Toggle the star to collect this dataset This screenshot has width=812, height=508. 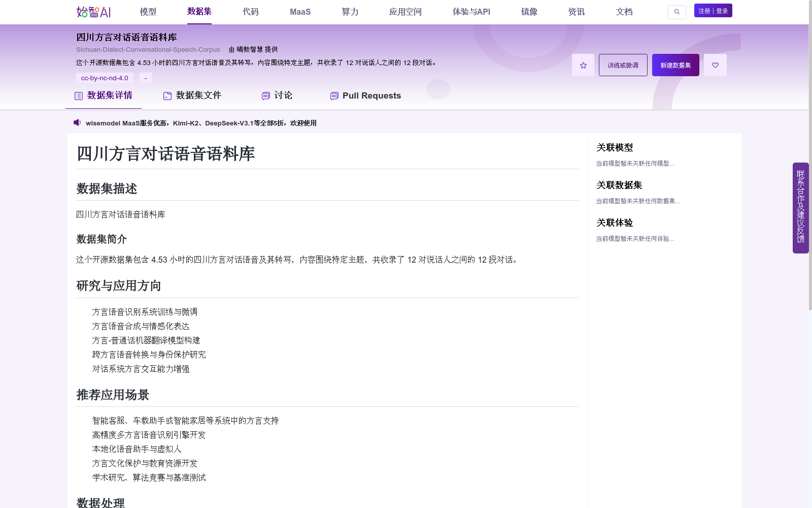(x=583, y=65)
